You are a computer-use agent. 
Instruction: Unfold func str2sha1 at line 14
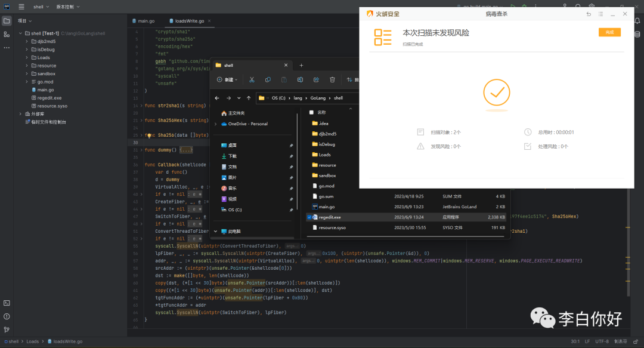(142, 106)
